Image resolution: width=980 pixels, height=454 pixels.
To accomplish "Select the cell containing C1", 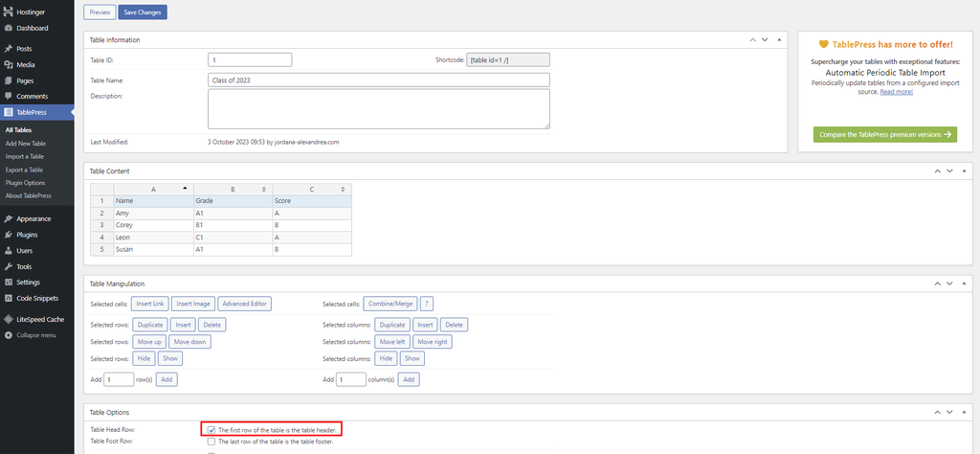I will 234,238.
